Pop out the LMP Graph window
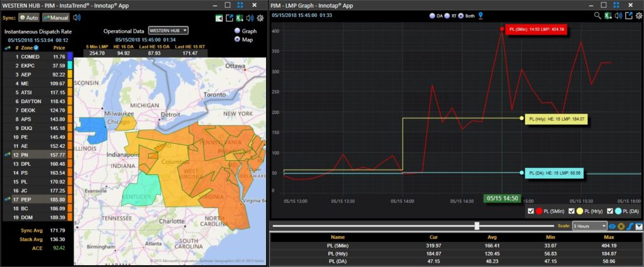The image size is (644, 267). (628, 16)
